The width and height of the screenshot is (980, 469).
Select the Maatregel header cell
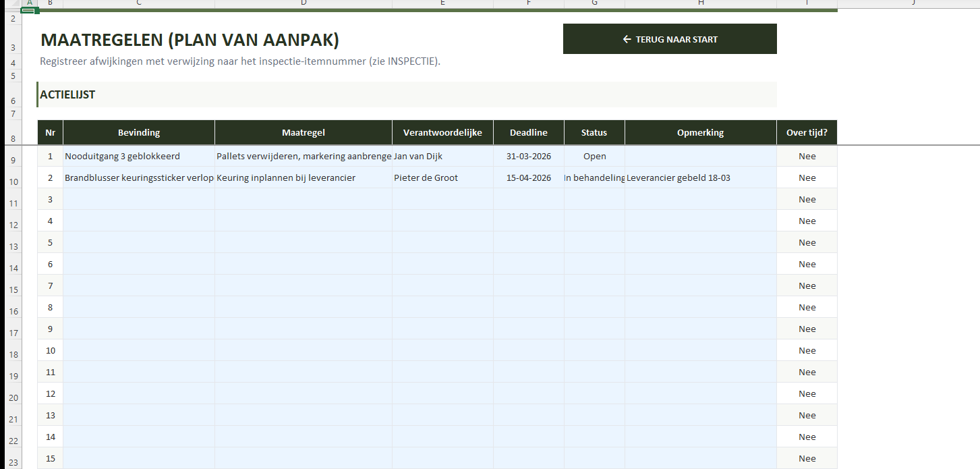point(303,132)
